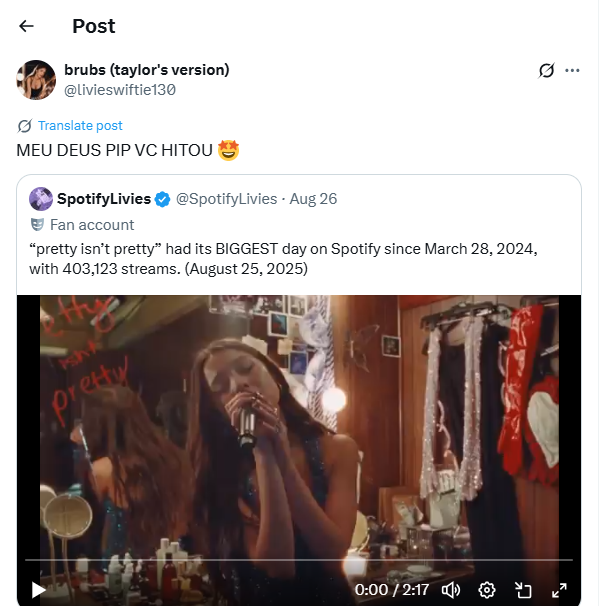The image size is (600, 606).
Task: Click the blue verified badge
Action: click(x=160, y=198)
